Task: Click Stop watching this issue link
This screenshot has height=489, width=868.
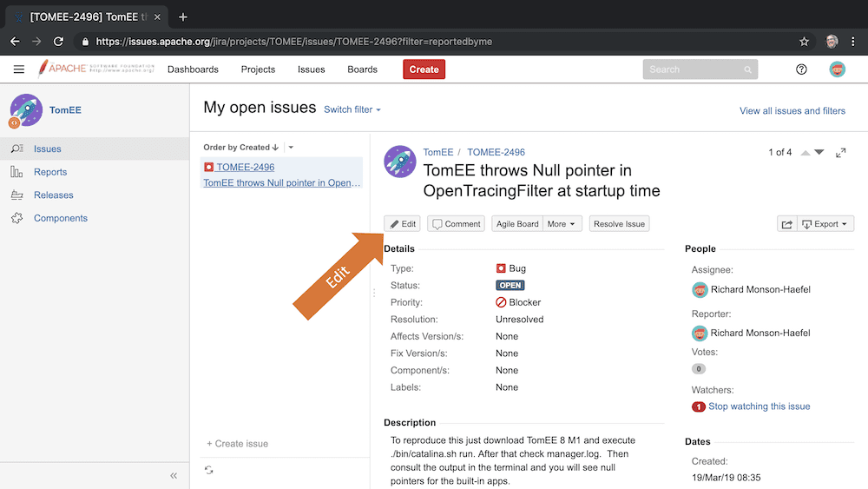Action: [x=759, y=406]
